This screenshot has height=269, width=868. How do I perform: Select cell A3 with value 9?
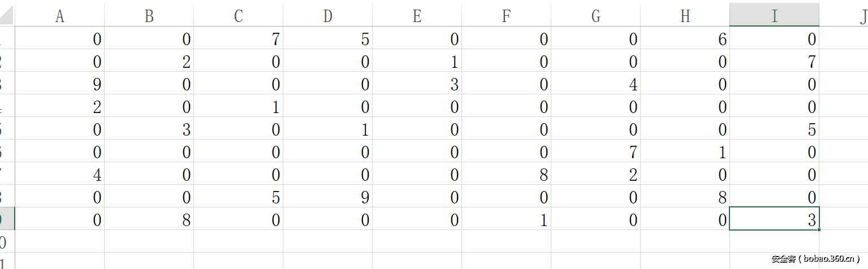coord(59,84)
